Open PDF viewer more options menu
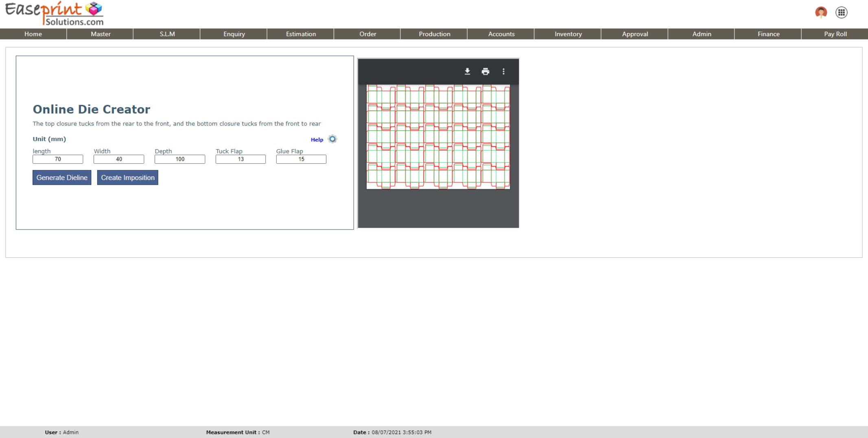This screenshot has height=438, width=868. coord(503,72)
